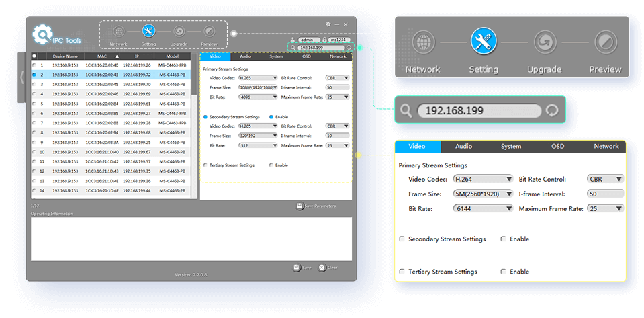
Task: Click the enlarged search field containing 192.168.199
Action: coord(478,111)
